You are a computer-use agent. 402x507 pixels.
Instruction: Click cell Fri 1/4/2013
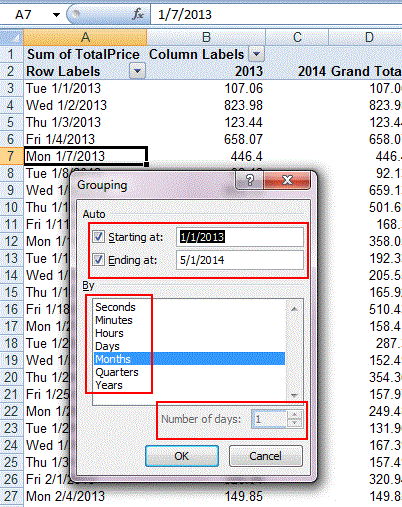(x=85, y=139)
